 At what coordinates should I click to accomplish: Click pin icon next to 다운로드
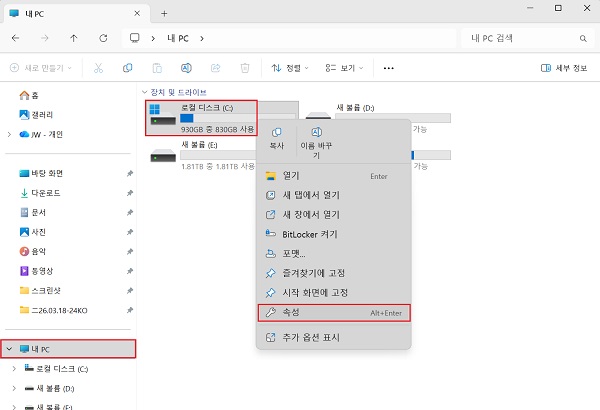130,193
